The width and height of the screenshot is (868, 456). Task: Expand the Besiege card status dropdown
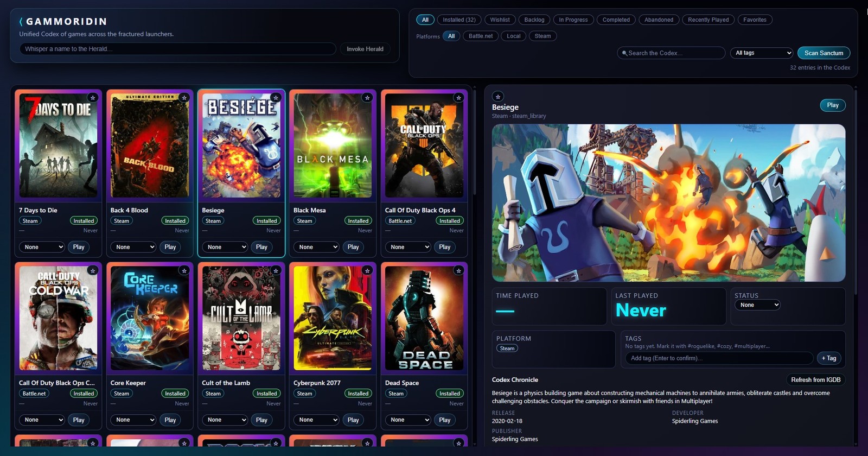coord(225,247)
